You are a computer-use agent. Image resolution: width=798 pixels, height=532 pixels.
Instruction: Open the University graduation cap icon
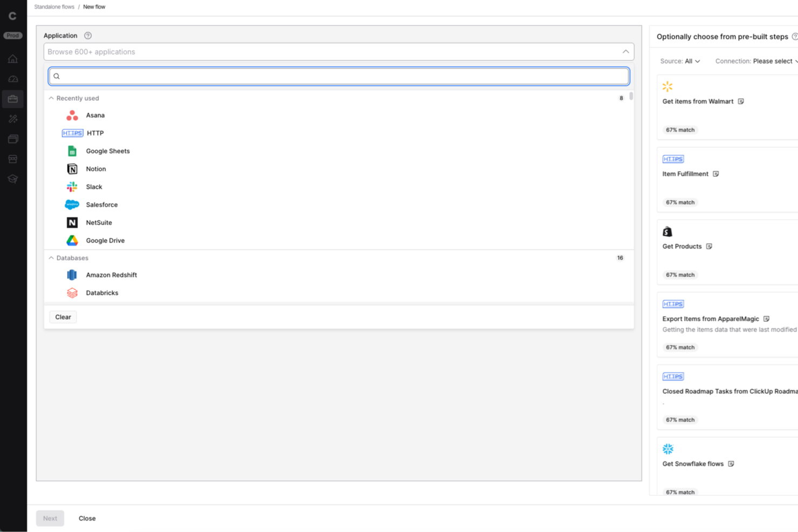tap(12, 178)
